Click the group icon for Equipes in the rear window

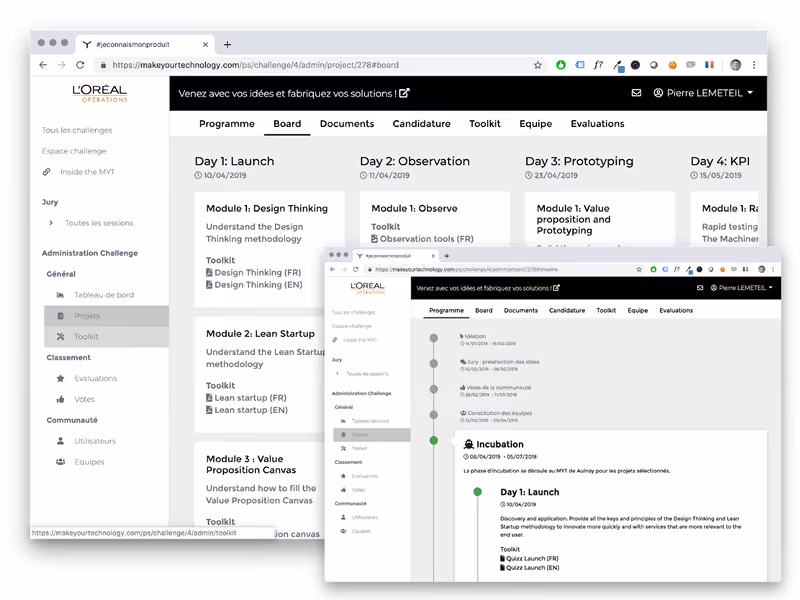(x=60, y=462)
